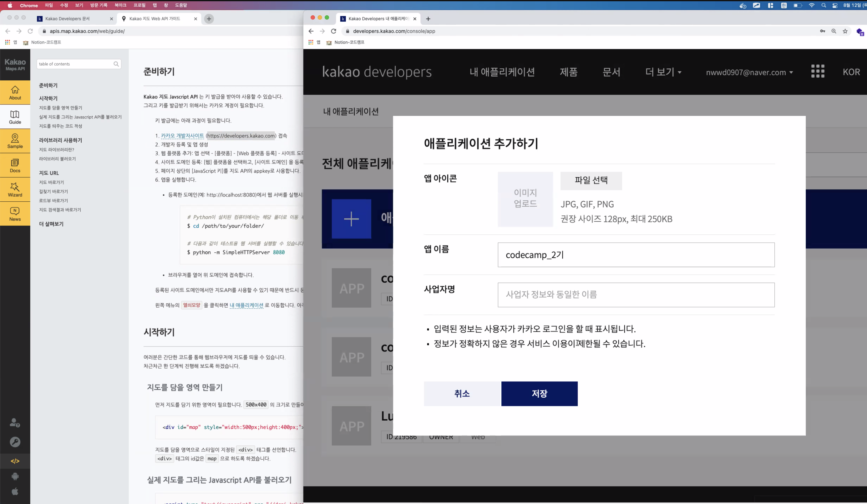Click the key icon in left sidebar

point(15,442)
